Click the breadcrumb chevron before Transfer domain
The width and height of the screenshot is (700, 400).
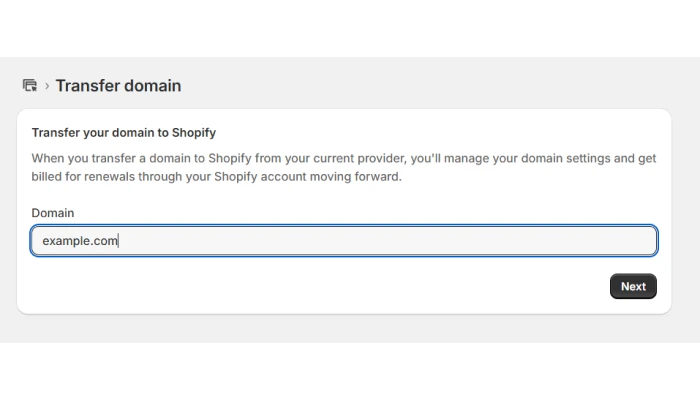coord(47,86)
